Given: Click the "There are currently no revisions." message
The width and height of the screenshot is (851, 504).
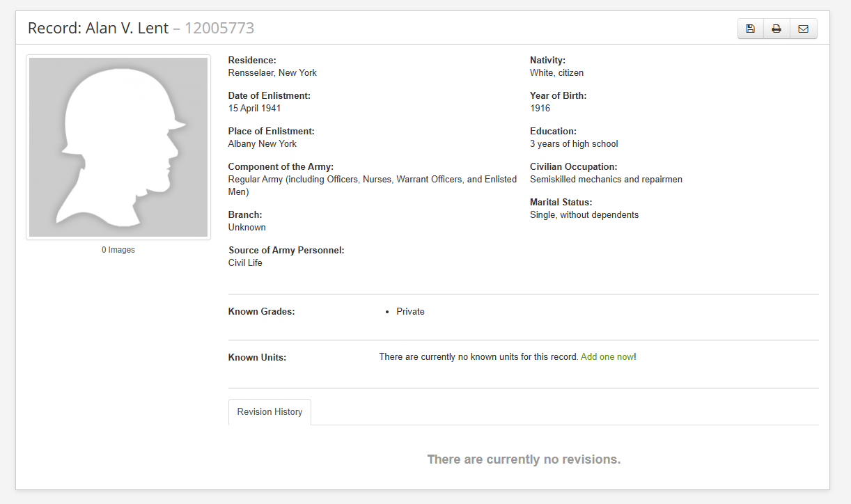Looking at the screenshot, I should [524, 459].
